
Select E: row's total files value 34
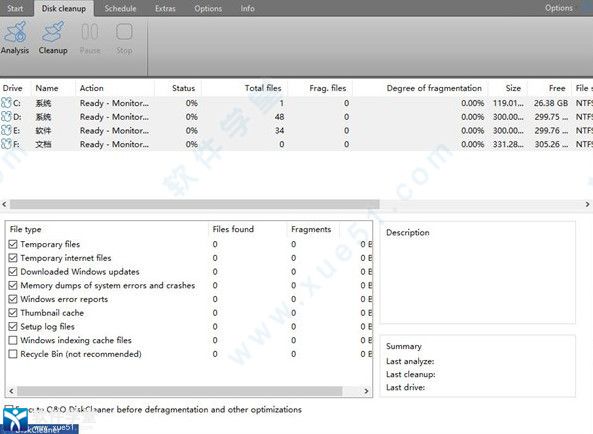click(279, 130)
